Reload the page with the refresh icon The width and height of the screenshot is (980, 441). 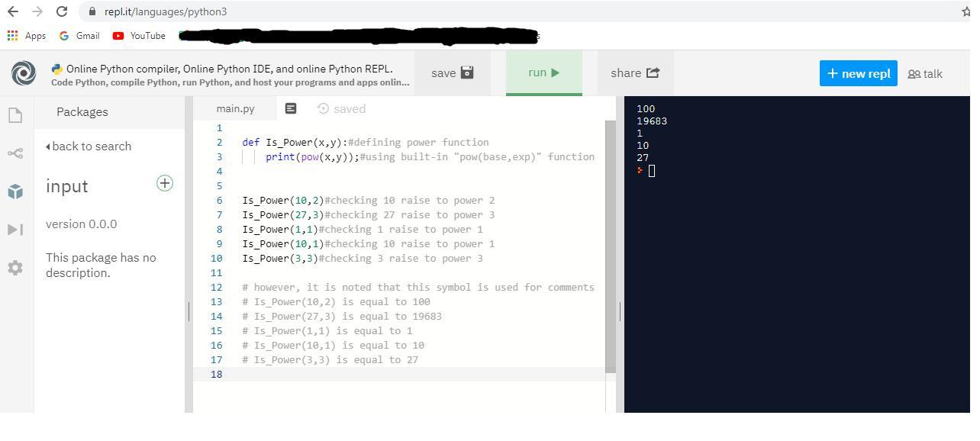click(x=62, y=11)
